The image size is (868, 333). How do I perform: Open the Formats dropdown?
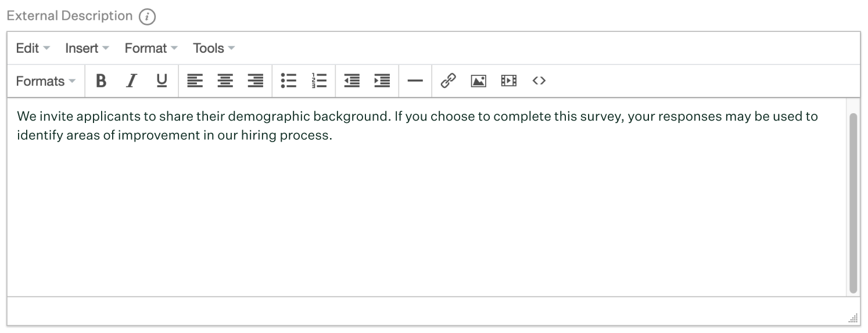45,81
